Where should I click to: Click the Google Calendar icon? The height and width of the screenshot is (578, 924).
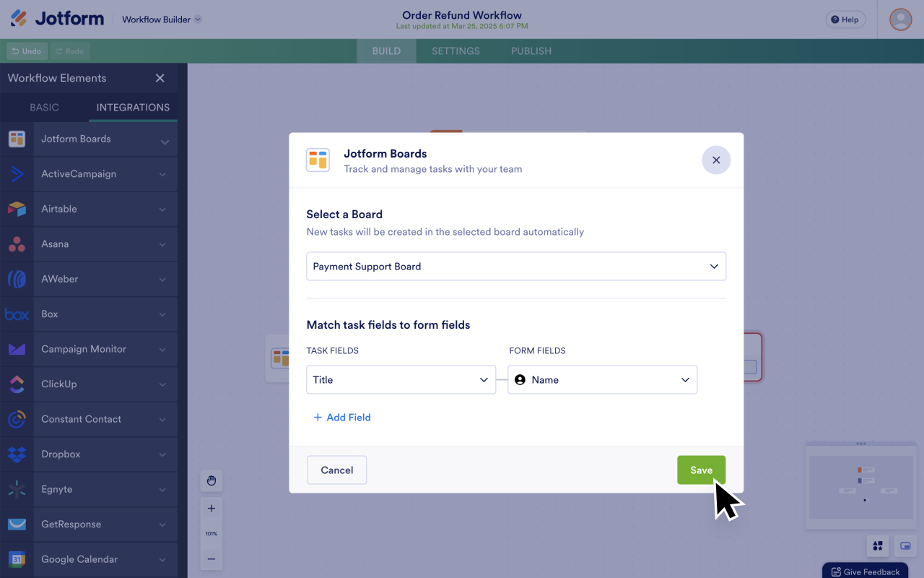pos(17,559)
